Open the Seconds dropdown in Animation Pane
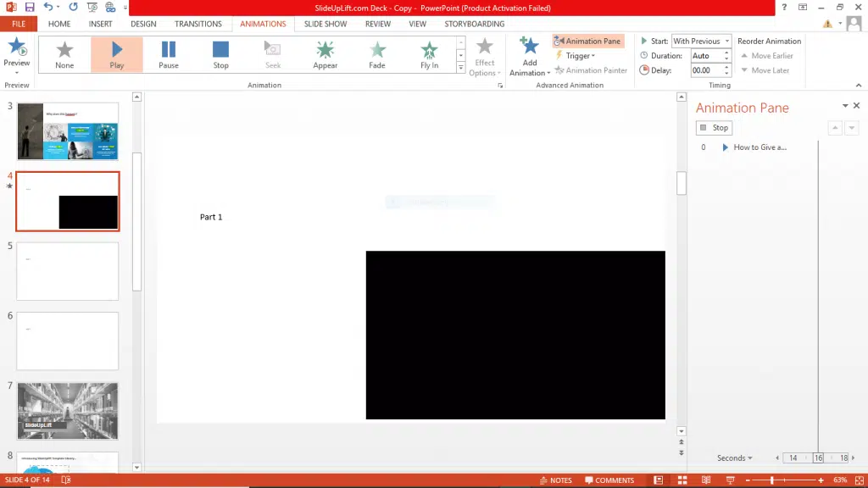Viewport: 868px width, 488px height. [734, 458]
